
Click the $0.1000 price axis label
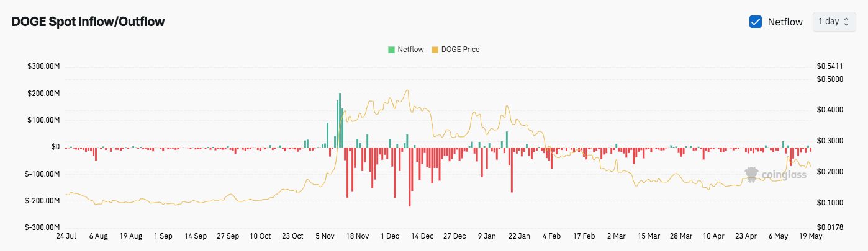coord(830,203)
